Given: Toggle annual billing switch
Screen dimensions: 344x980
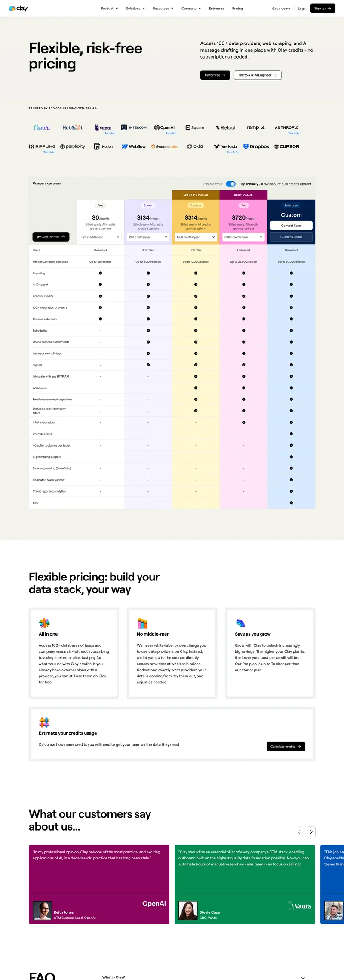Looking at the screenshot, I should (231, 184).
